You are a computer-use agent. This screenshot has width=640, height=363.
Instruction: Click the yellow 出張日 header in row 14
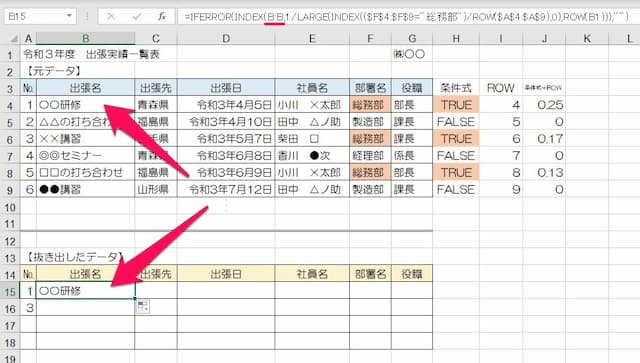click(226, 274)
